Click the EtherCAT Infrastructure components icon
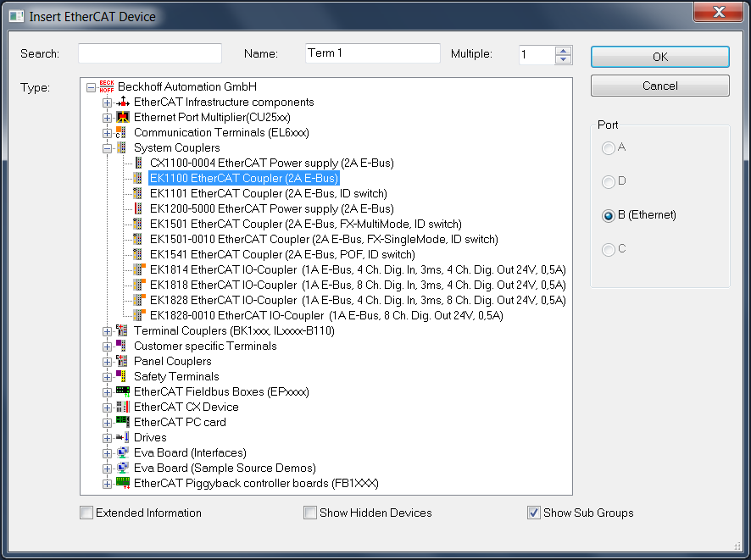The width and height of the screenshot is (751, 560). (123, 102)
